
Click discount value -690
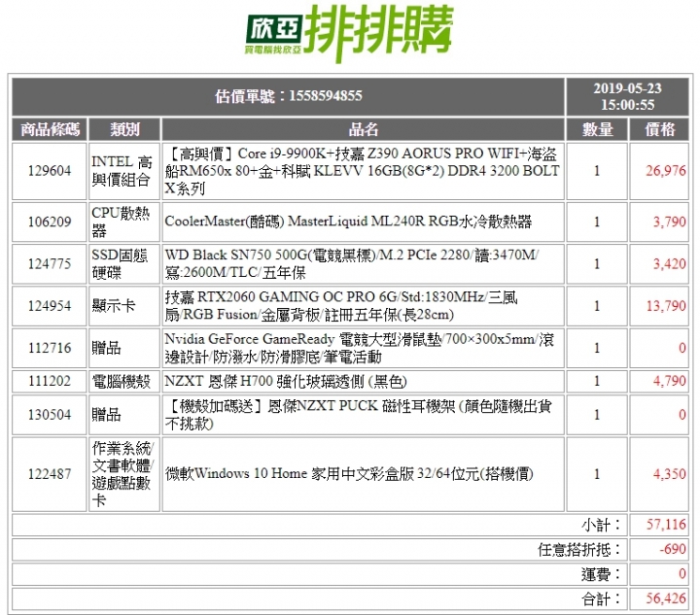673,549
